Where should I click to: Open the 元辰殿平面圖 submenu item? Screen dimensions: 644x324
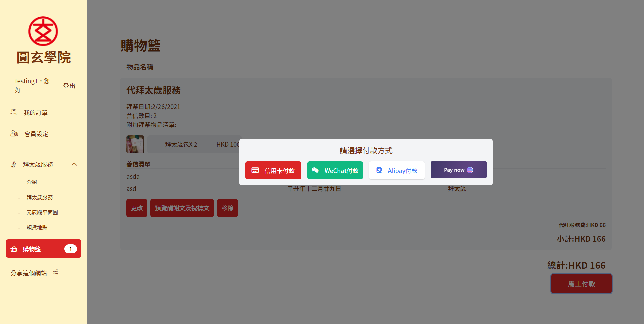coord(42,212)
